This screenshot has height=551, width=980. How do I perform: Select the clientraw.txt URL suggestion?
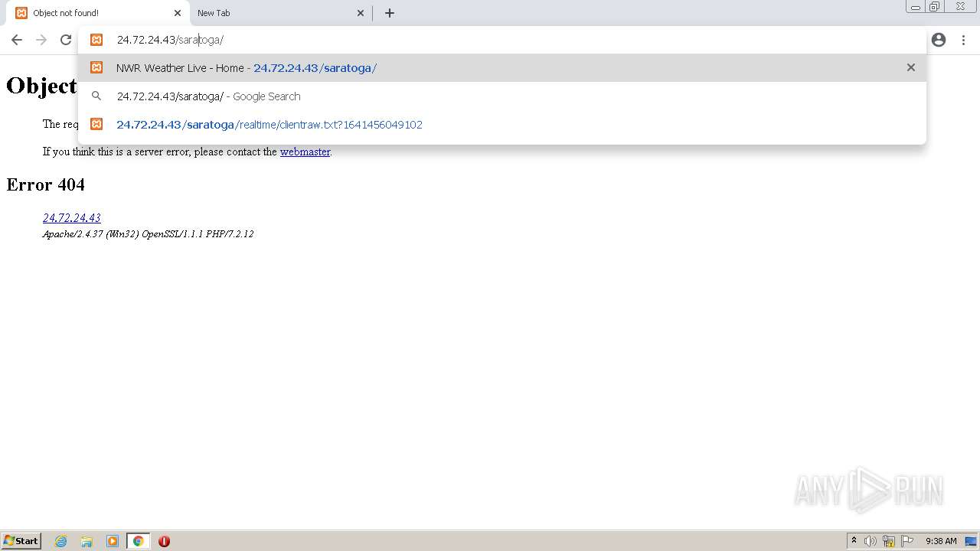pyautogui.click(x=502, y=124)
